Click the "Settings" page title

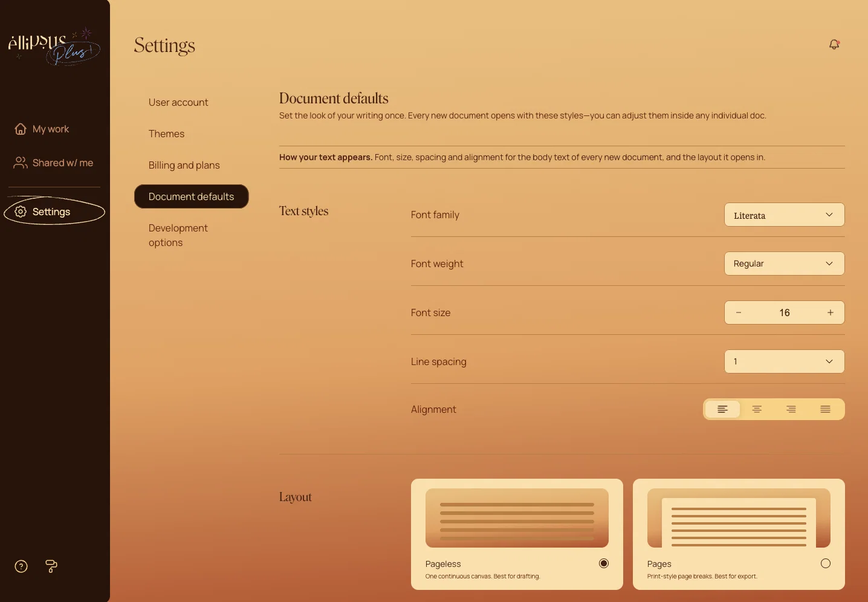tap(164, 46)
